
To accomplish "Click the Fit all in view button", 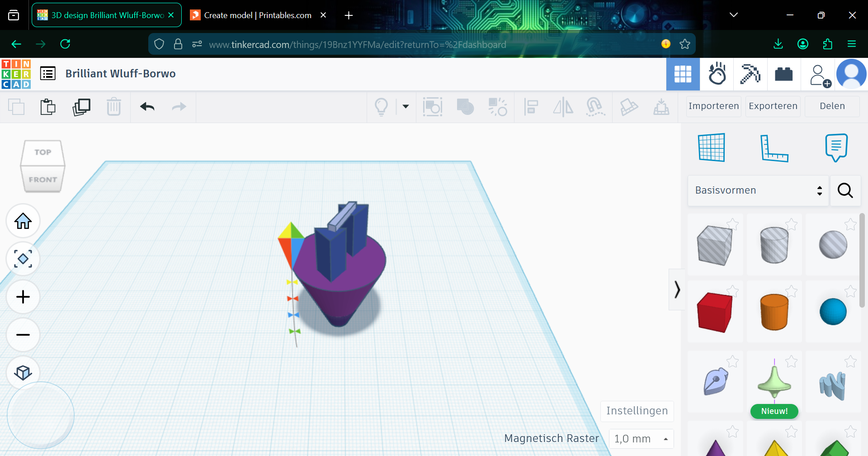I will pos(23,259).
